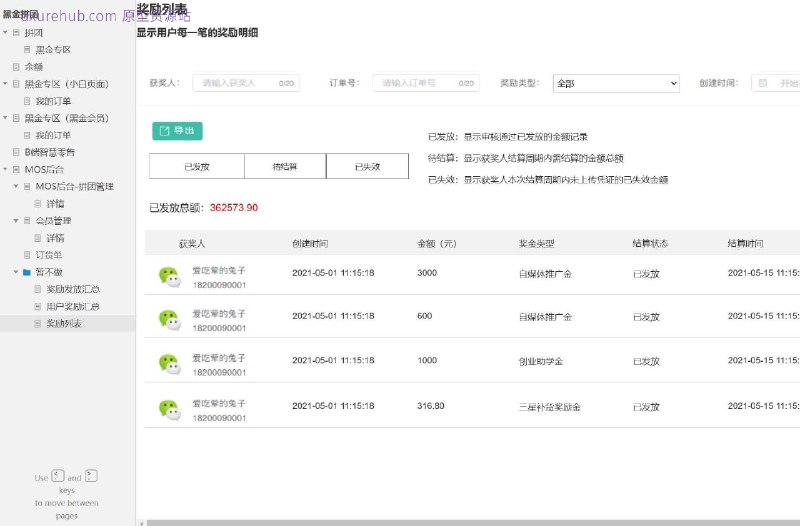Click the 结算状态 column header
The image size is (800, 526).
click(x=650, y=243)
